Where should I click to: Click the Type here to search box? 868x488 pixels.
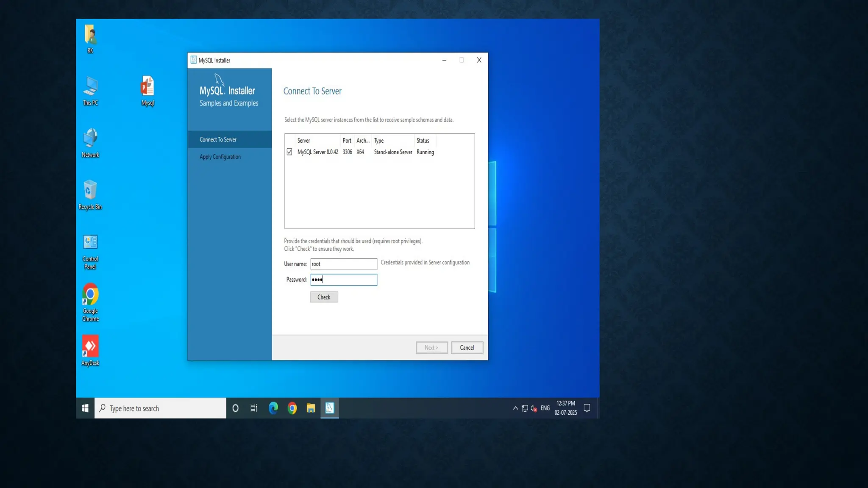(160, 408)
